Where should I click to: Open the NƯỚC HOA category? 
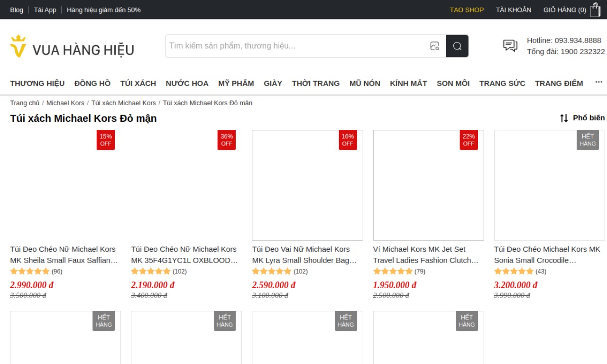[x=187, y=83]
